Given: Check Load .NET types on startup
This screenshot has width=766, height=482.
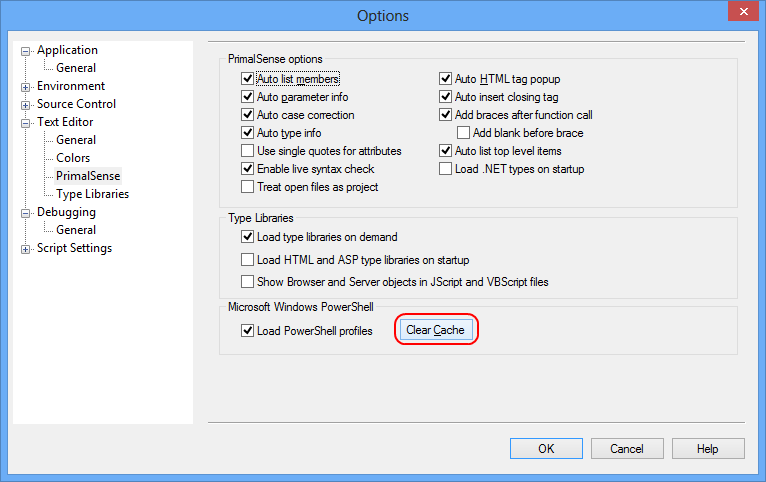Looking at the screenshot, I should point(445,168).
